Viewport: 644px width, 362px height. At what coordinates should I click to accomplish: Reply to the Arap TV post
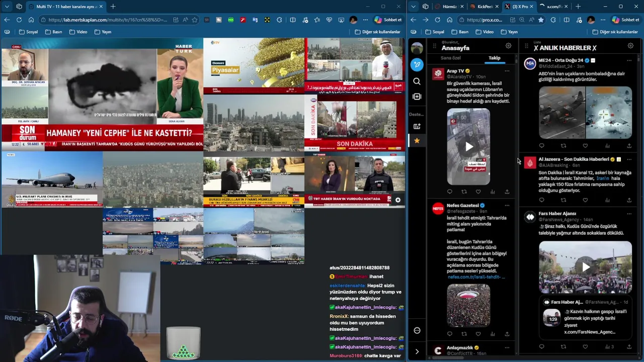tap(450, 192)
